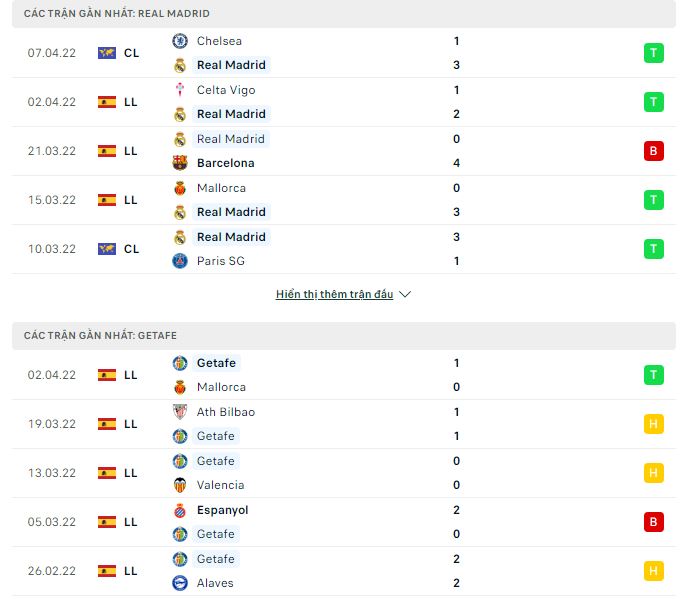The image size is (685, 601).
Task: Click the yellow H badge for Valencia match
Action: 654,473
